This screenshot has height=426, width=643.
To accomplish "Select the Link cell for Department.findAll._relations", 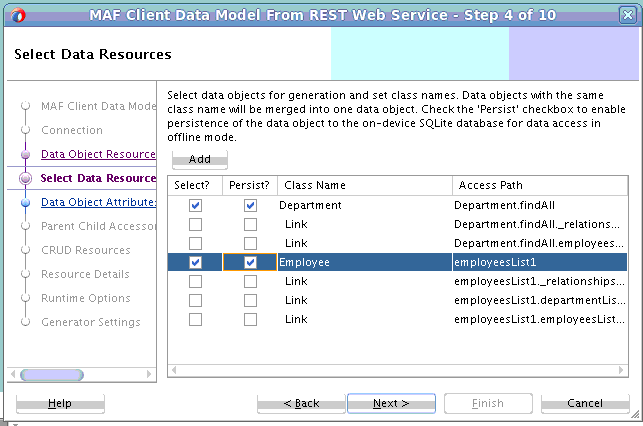I will click(365, 224).
